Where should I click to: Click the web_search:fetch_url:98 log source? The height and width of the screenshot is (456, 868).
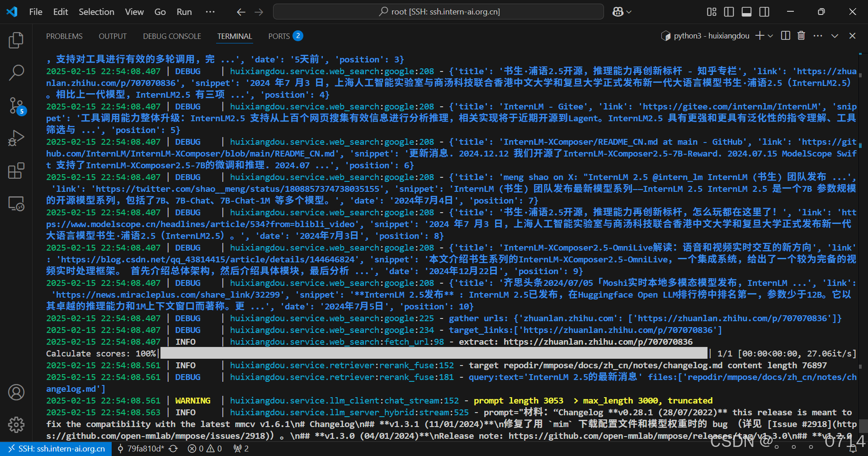click(337, 342)
